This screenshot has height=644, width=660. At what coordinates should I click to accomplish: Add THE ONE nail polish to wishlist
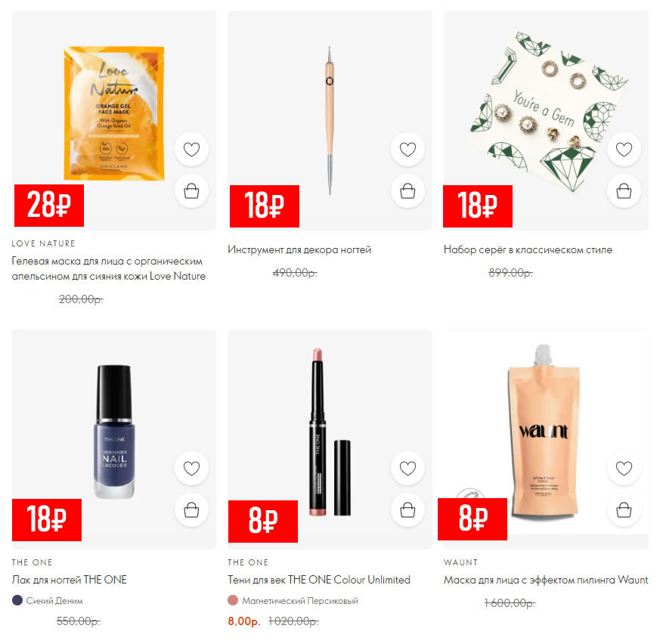[191, 469]
